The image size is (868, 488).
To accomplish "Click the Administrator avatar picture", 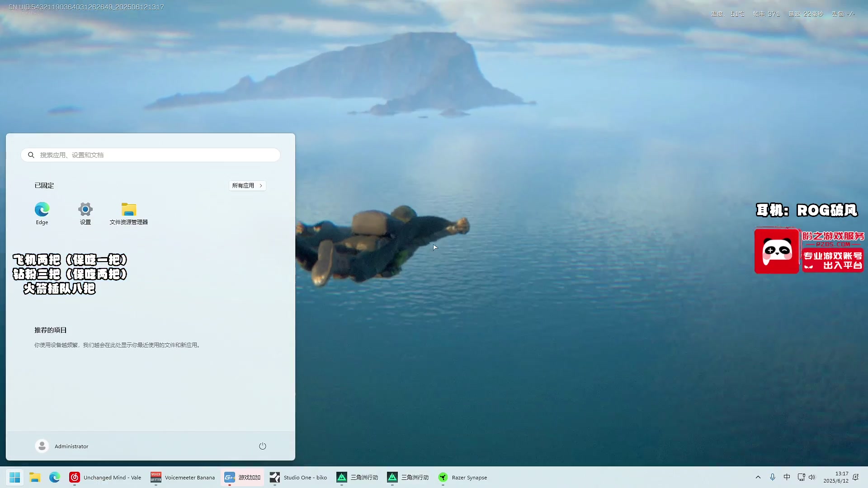I will point(42,446).
